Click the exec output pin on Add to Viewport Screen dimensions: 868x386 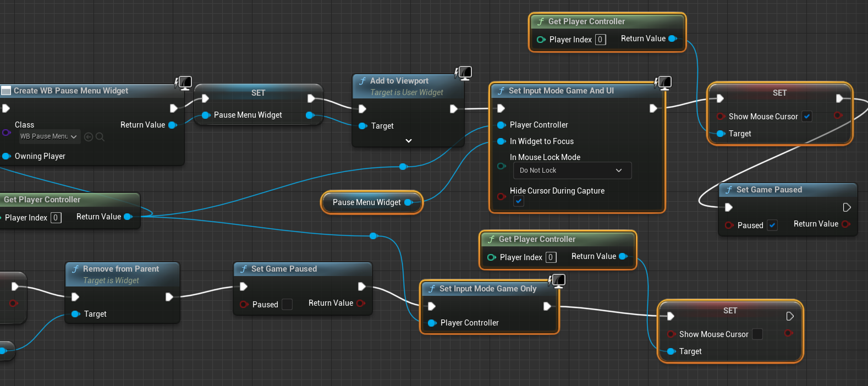tap(453, 109)
